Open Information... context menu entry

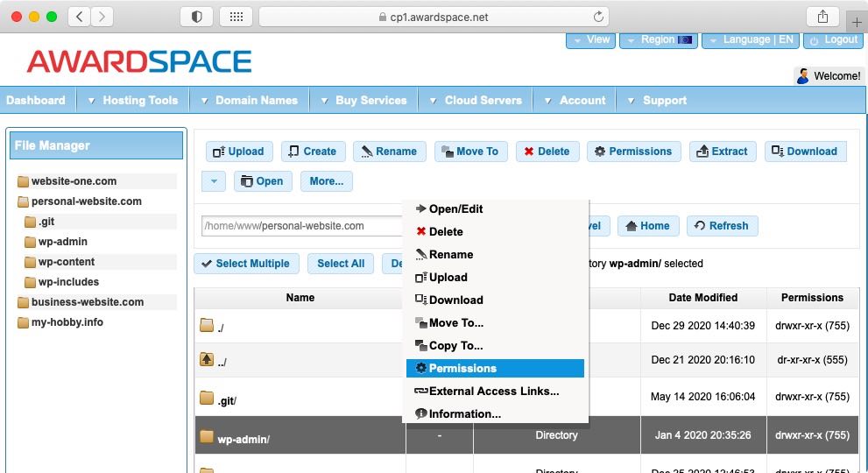coord(496,413)
